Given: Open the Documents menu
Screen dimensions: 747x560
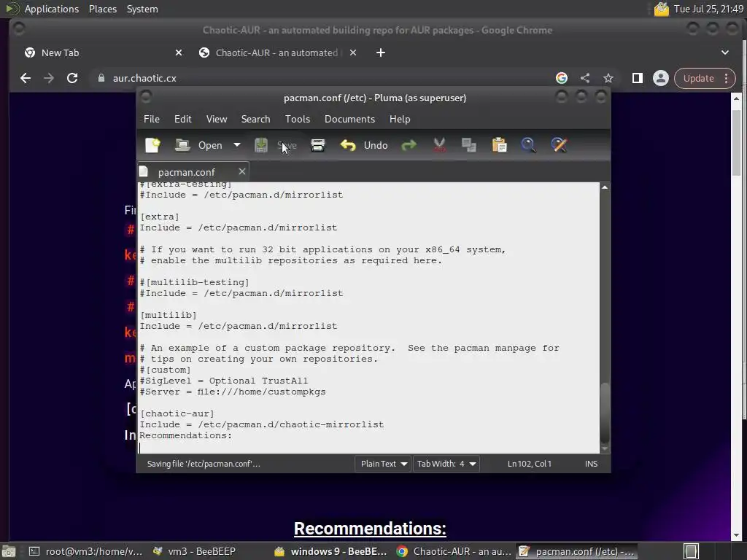Looking at the screenshot, I should tap(349, 119).
